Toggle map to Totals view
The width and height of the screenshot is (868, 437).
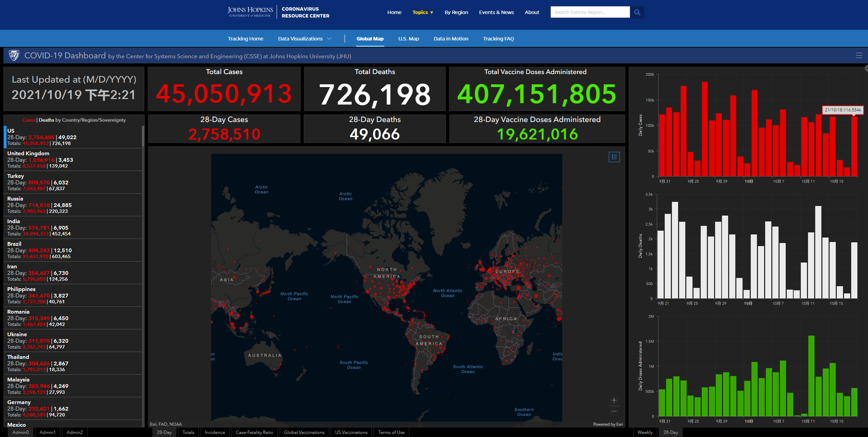(x=188, y=432)
